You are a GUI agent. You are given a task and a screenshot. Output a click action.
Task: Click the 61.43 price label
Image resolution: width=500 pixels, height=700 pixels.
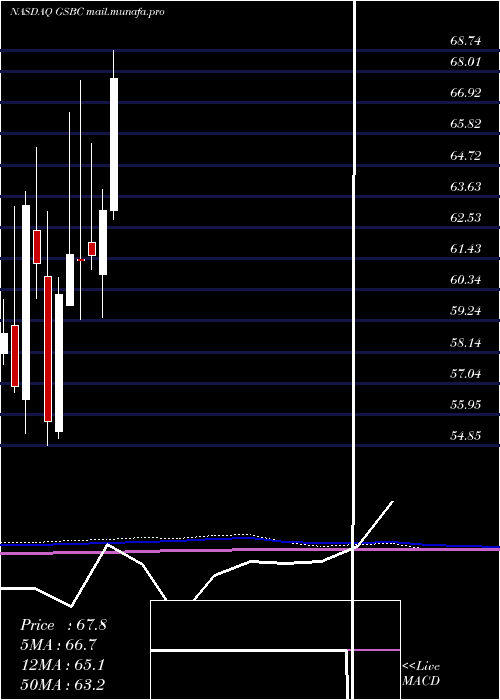click(466, 248)
